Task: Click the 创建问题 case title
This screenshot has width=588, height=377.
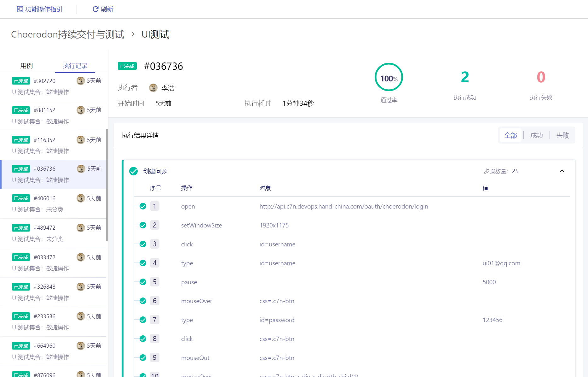Action: 155,171
